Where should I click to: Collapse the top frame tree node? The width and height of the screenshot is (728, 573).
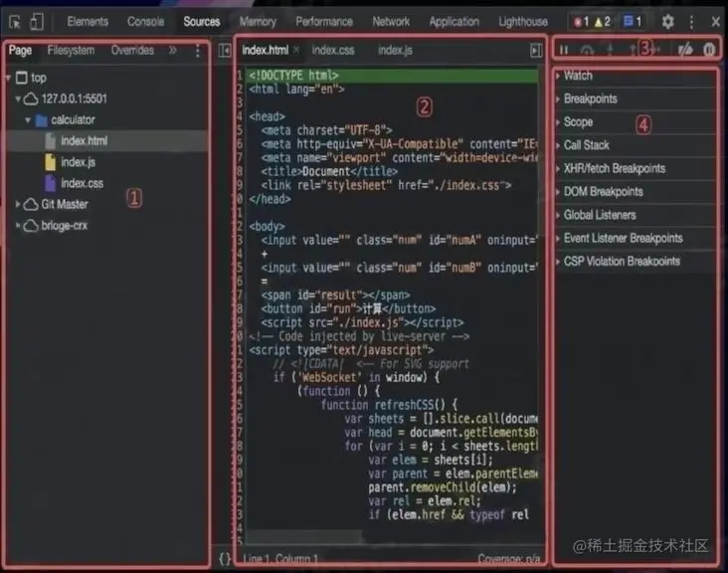point(8,78)
